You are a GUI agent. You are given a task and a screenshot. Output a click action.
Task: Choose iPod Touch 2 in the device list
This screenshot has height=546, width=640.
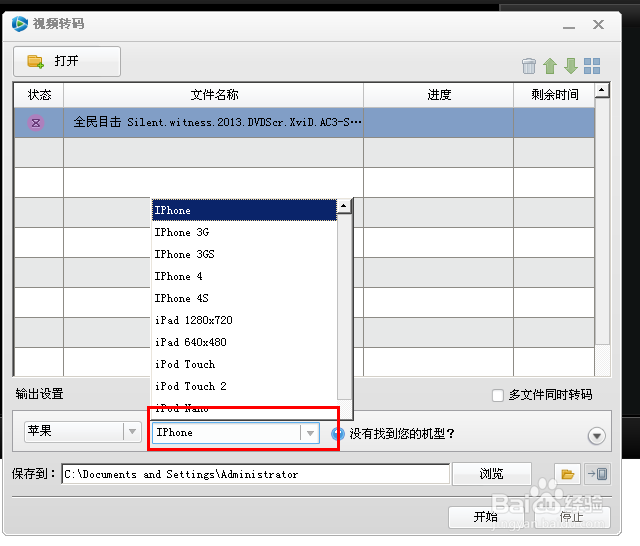[x=244, y=386]
